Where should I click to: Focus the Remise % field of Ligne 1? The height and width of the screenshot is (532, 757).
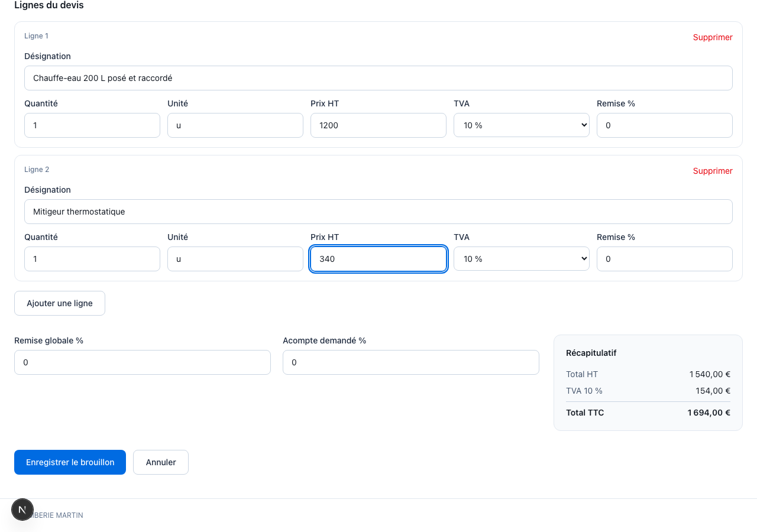pyautogui.click(x=665, y=125)
